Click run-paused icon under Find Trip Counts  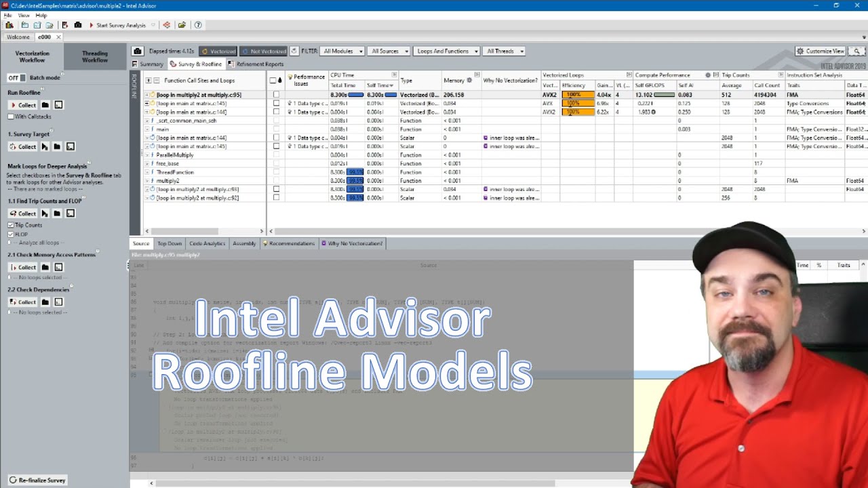pos(45,213)
